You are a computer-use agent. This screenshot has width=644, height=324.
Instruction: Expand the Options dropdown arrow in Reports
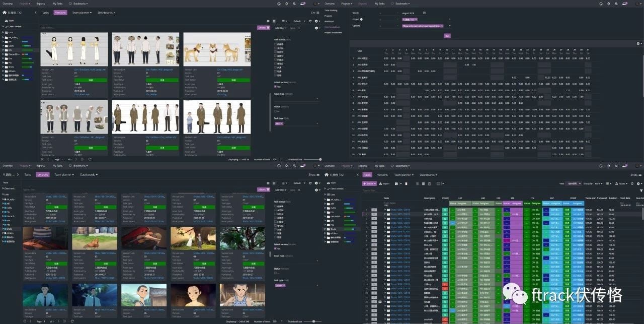[449, 26]
